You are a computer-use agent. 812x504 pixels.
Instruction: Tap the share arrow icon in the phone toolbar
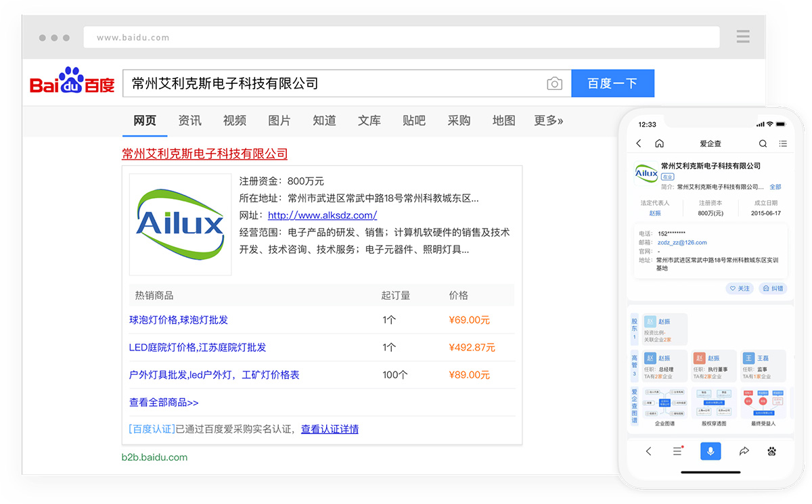[x=744, y=451]
